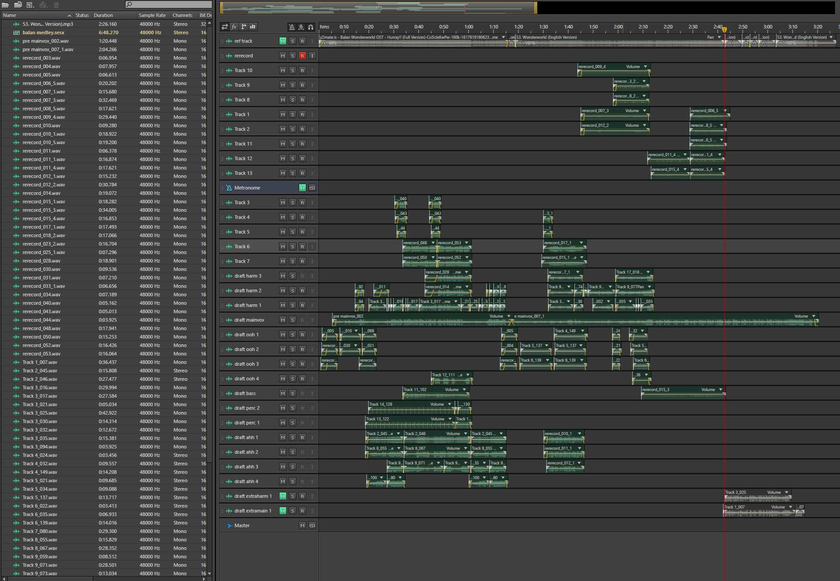Click the balan medley.sesx session icon
840x581 pixels.
16,32
